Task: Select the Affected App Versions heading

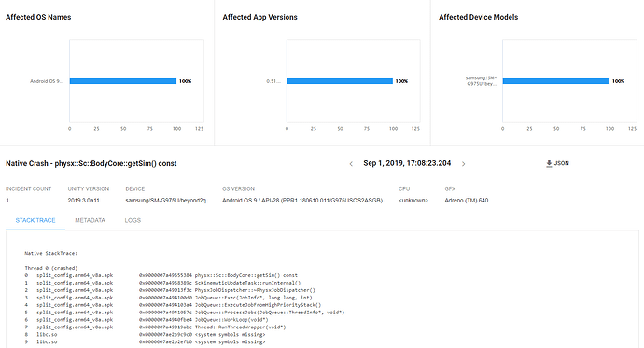Action: click(x=259, y=17)
